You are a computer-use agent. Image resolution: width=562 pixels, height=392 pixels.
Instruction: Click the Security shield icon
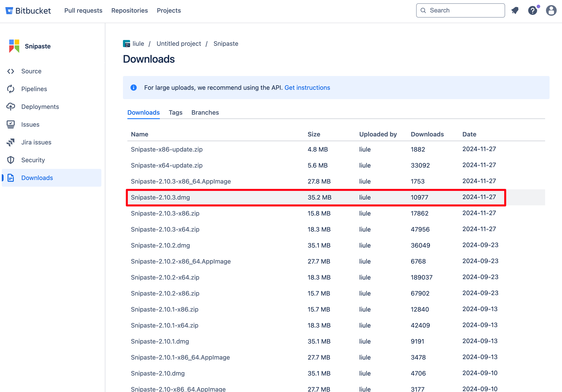pos(11,160)
